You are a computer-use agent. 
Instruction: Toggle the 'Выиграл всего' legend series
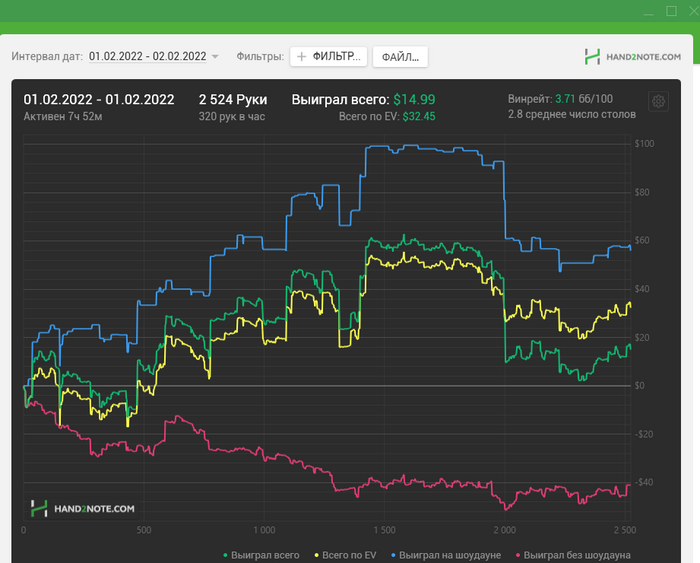click(x=261, y=555)
